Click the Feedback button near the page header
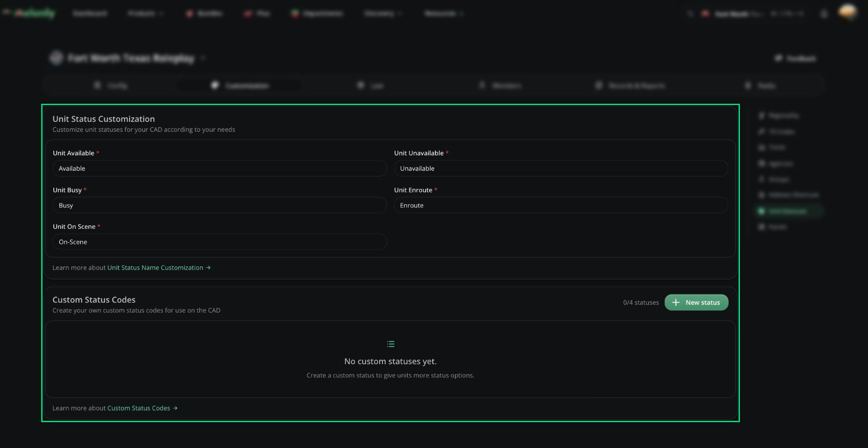Viewport: 868px width, 448px height. 796,58
